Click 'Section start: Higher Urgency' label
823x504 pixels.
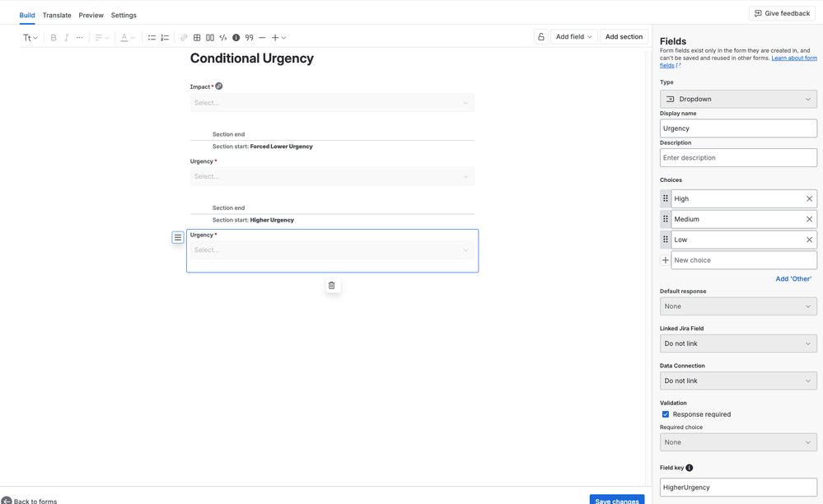(253, 220)
